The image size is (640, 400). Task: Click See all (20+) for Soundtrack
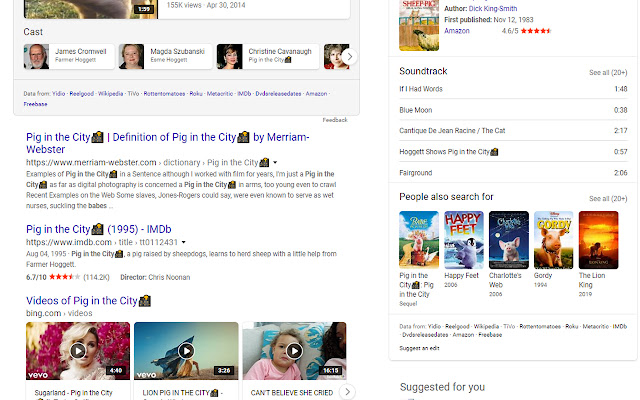pos(608,72)
